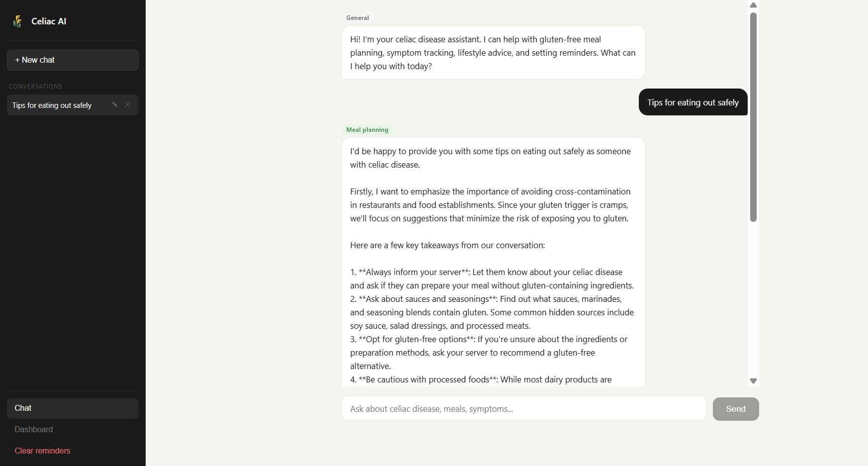Select the pencil icon to rename the conversation
868x466 pixels.
[x=114, y=104]
